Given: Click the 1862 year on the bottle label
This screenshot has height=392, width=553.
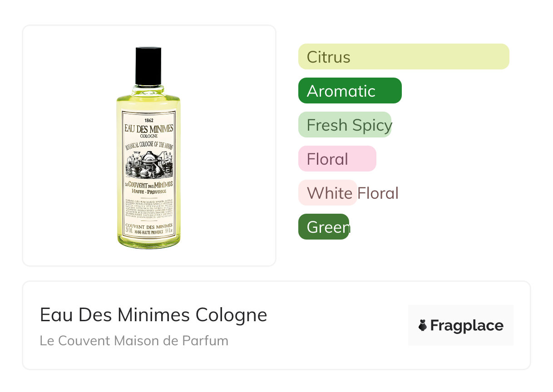Looking at the screenshot, I should pyautogui.click(x=148, y=120).
